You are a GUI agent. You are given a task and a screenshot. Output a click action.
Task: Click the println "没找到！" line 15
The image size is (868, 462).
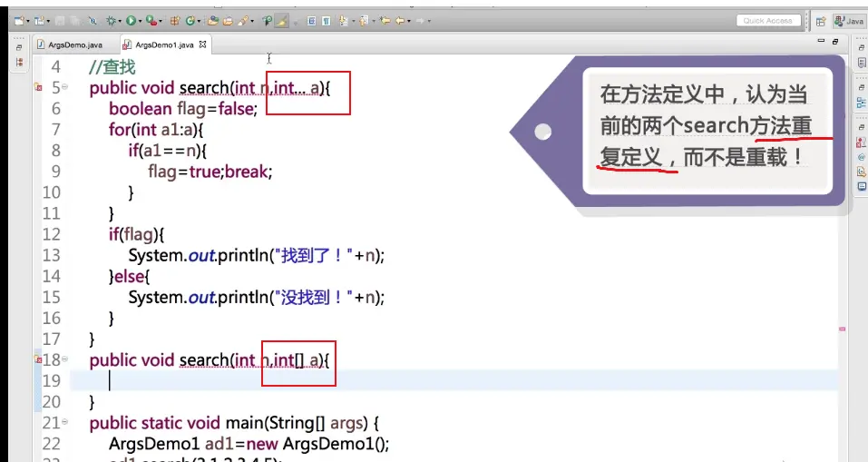tap(257, 298)
